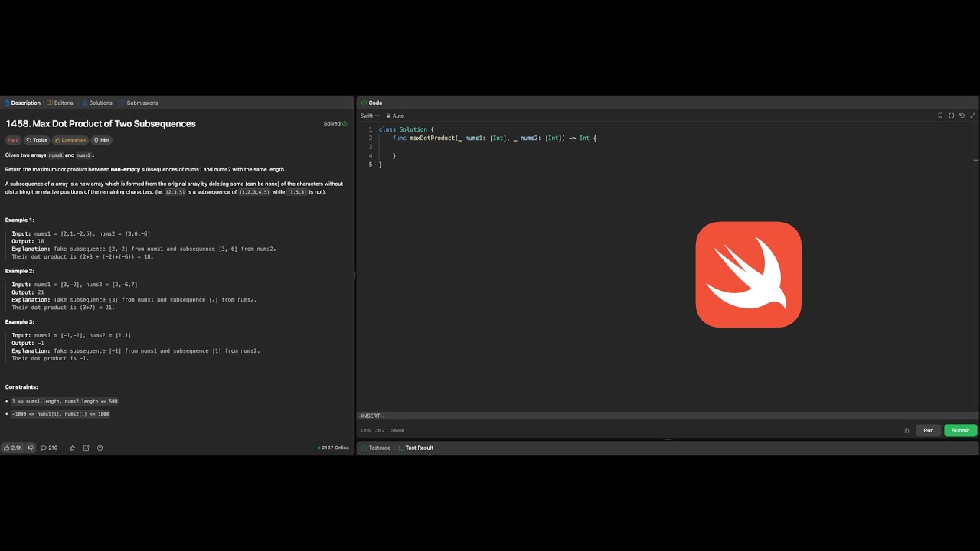The image size is (980, 551).
Task: Expand the Topics tag button
Action: (37, 140)
